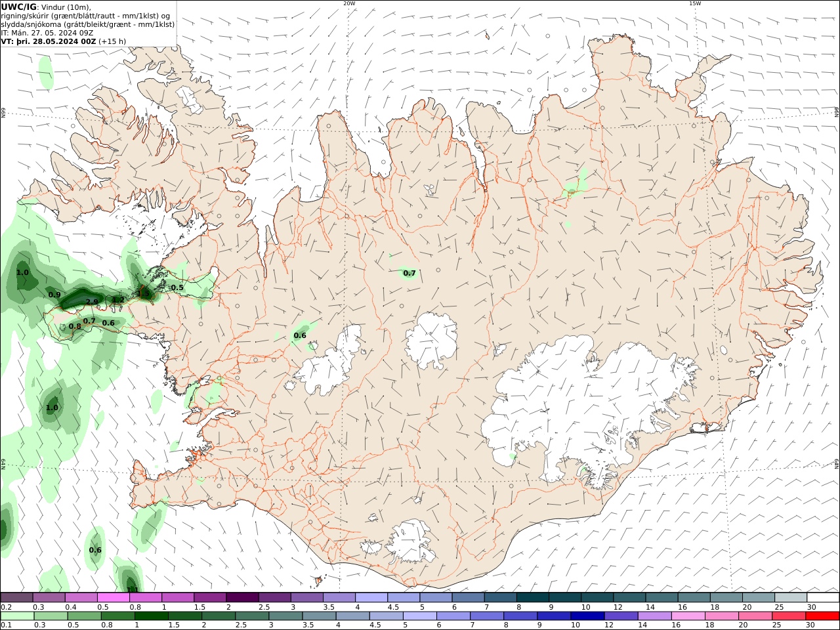This screenshot has height=630, width=840.
Task: Select the 0.9 precipitation value
Action: 54,295
